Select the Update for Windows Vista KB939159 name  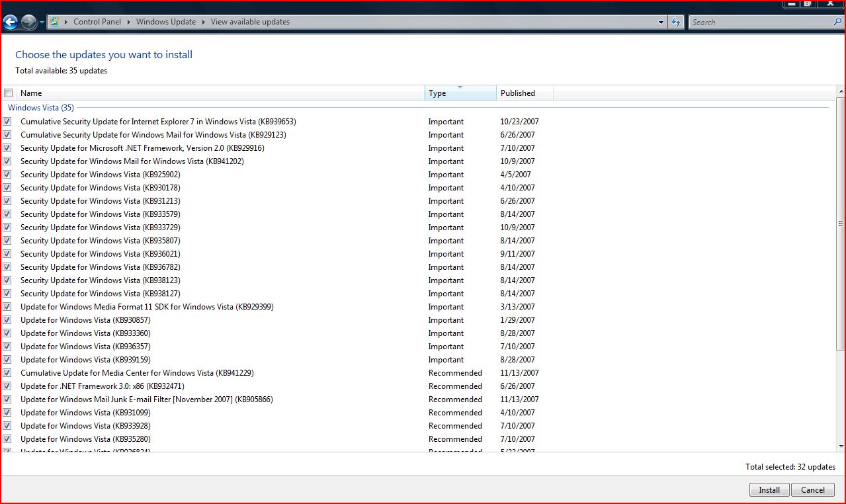point(85,360)
